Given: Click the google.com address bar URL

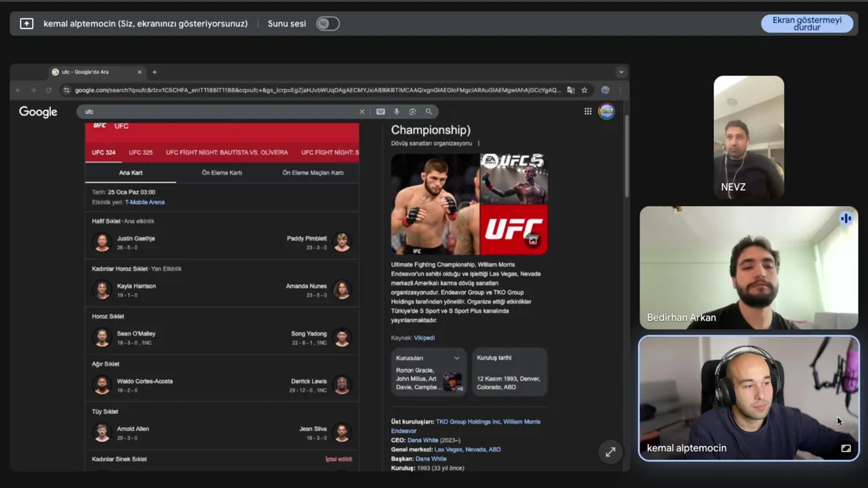Looking at the screenshot, I should tap(317, 90).
